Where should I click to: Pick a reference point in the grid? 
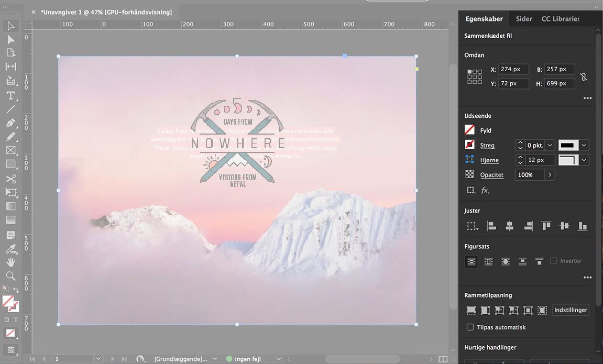pos(475,76)
